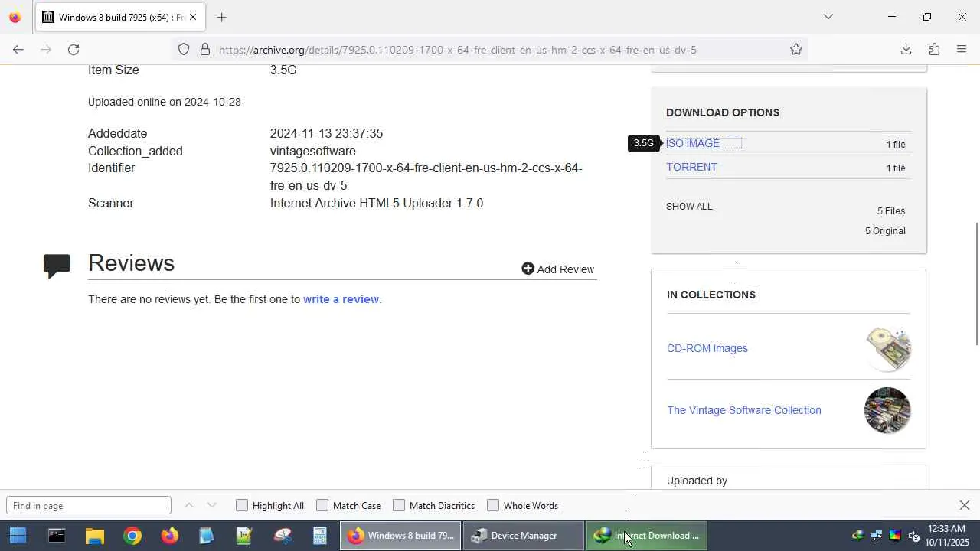Click the address bar URL
This screenshot has width=980, height=551.
click(457, 50)
